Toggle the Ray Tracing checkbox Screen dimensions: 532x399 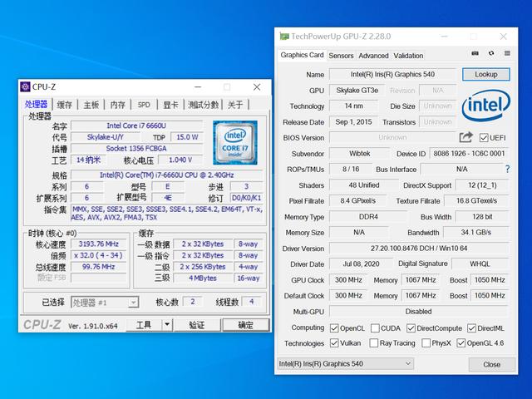tap(373, 343)
